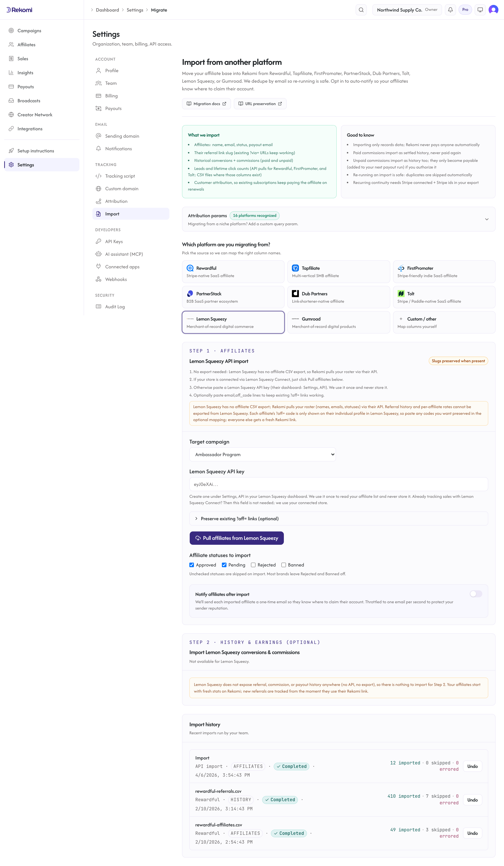This screenshot has width=504, height=866.
Task: Expand Preserve existing ?aff= links section
Action: pos(338,519)
